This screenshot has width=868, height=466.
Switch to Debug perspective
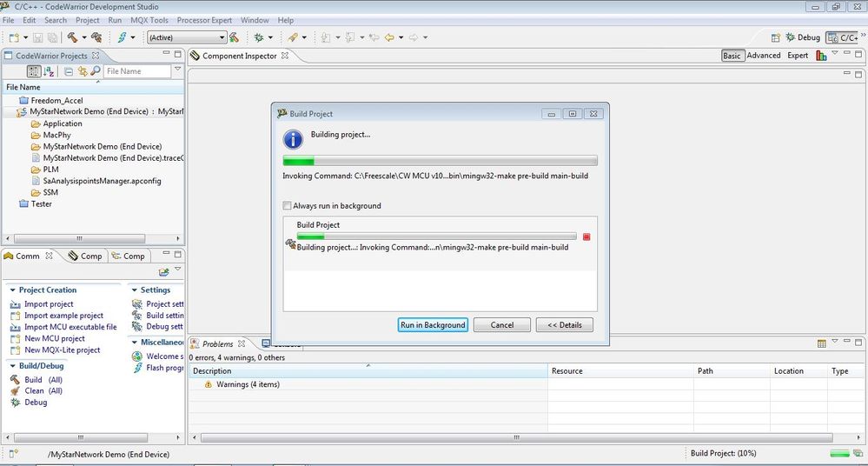[x=803, y=37]
